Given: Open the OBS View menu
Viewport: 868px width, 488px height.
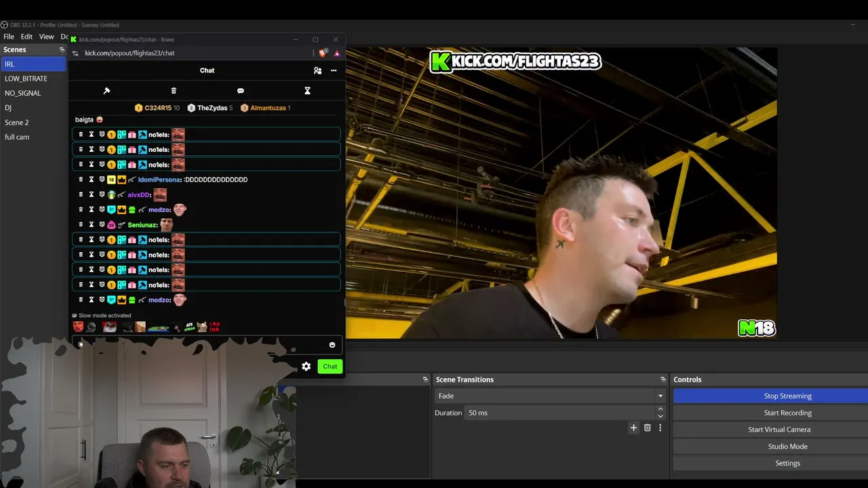Looking at the screenshot, I should coord(47,37).
